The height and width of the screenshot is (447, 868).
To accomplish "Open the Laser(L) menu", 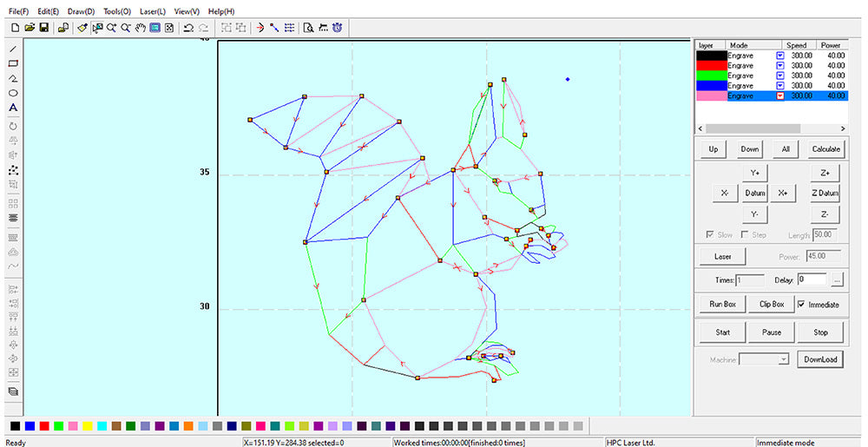I will point(155,11).
